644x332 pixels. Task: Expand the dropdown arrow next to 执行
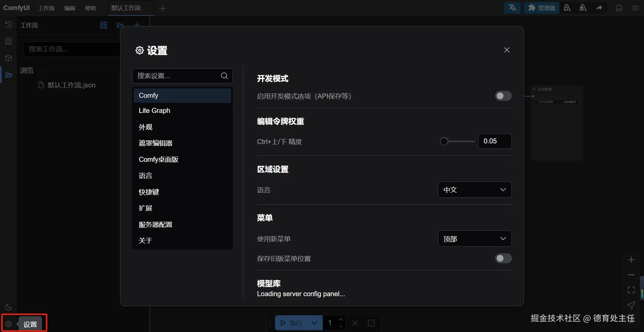tap(314, 323)
